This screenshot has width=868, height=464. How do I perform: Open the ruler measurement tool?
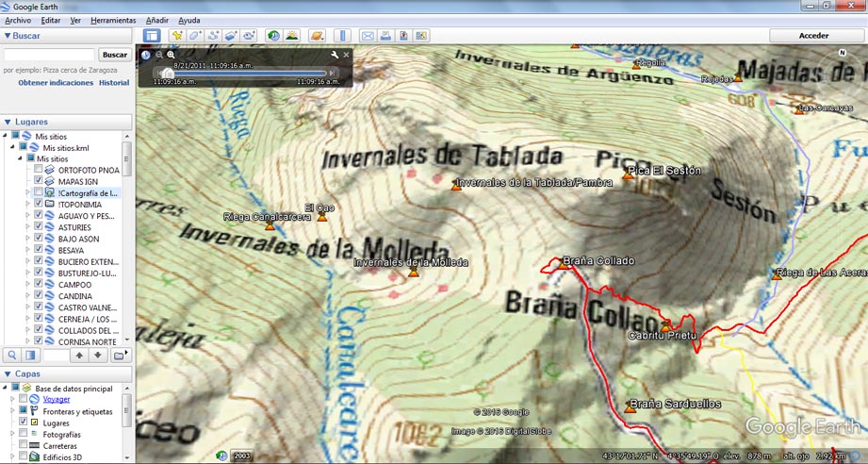click(x=342, y=36)
